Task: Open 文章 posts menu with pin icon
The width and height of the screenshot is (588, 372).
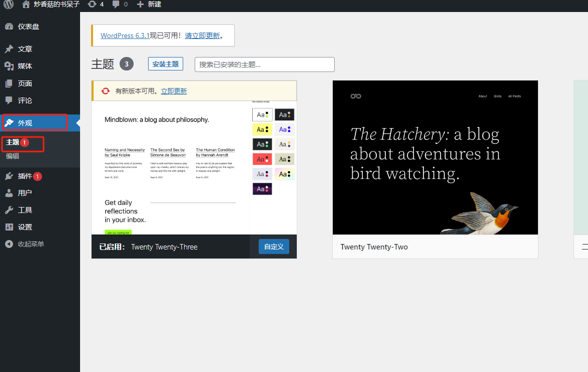Action: pyautogui.click(x=25, y=49)
